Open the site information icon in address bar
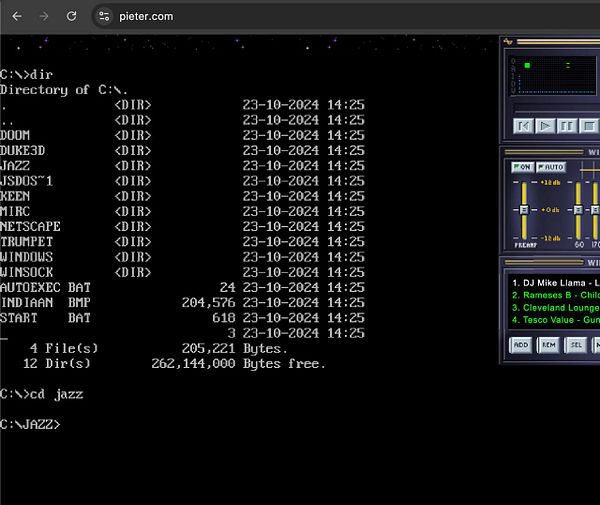Image resolution: width=600 pixels, height=505 pixels. (x=104, y=16)
